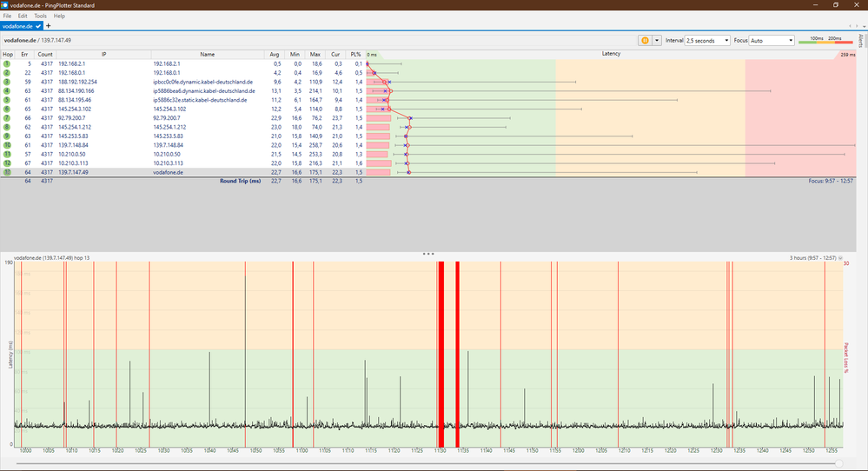The height and width of the screenshot is (471, 868).
Task: Open the Focus Auto dropdown
Action: (772, 40)
